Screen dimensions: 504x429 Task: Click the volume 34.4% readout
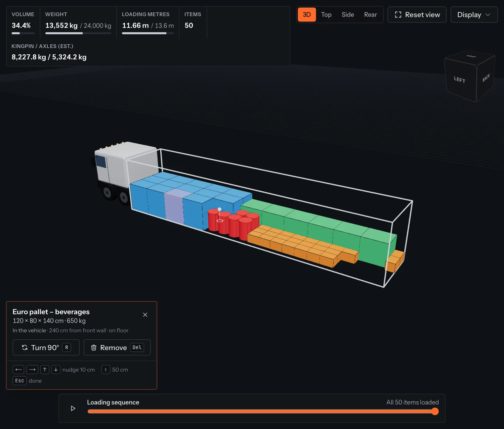(x=21, y=26)
